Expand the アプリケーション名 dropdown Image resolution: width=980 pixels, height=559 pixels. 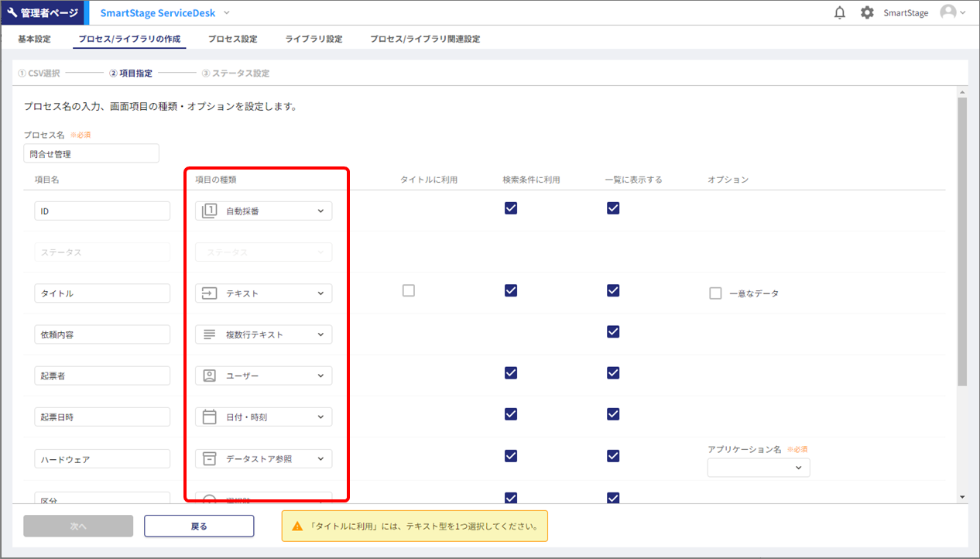click(x=759, y=468)
